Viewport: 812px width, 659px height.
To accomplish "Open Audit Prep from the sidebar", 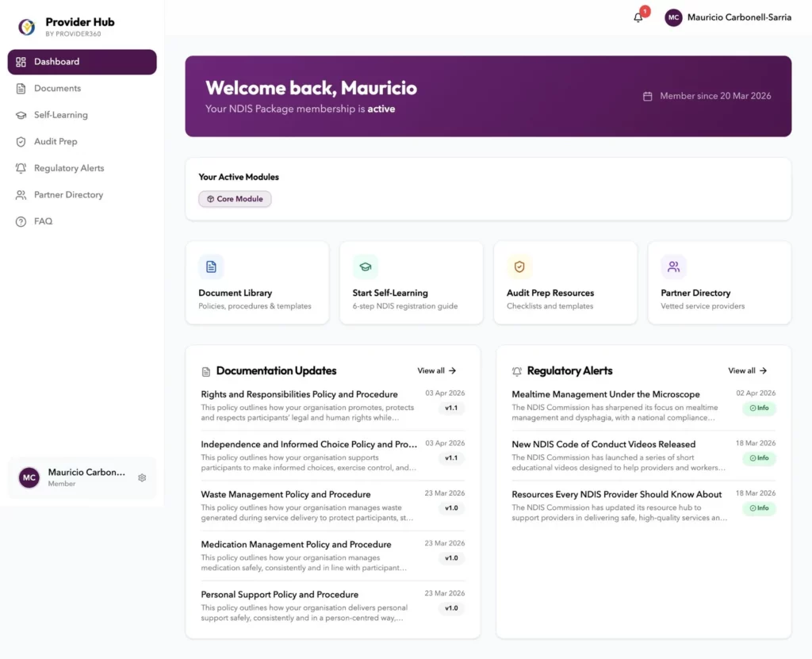I will [x=82, y=142].
